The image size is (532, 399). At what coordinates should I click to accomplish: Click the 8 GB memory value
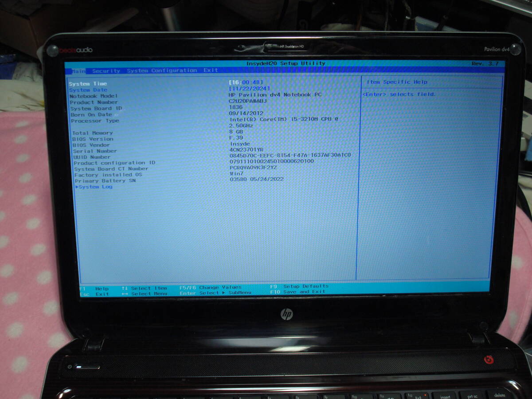[x=236, y=132]
